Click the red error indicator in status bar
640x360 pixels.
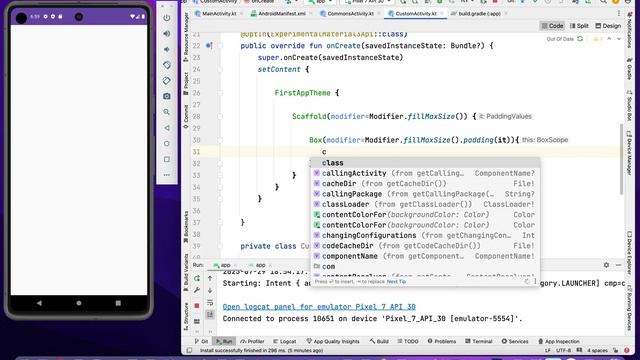pos(627,350)
